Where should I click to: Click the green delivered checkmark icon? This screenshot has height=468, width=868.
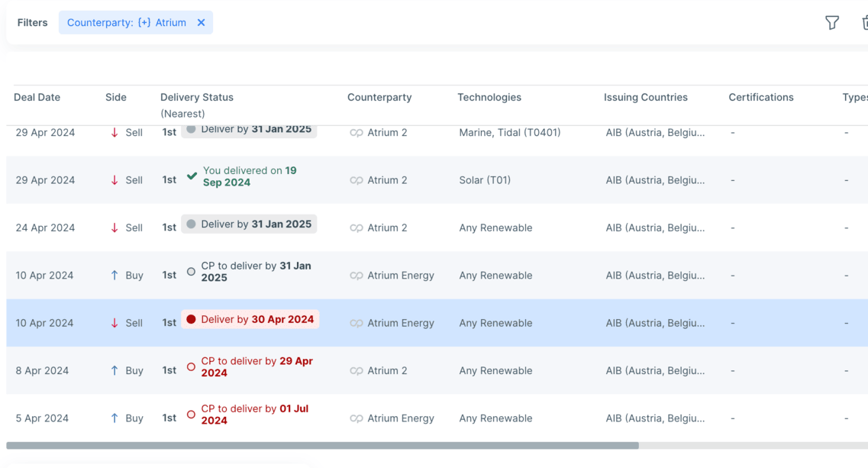pos(192,176)
